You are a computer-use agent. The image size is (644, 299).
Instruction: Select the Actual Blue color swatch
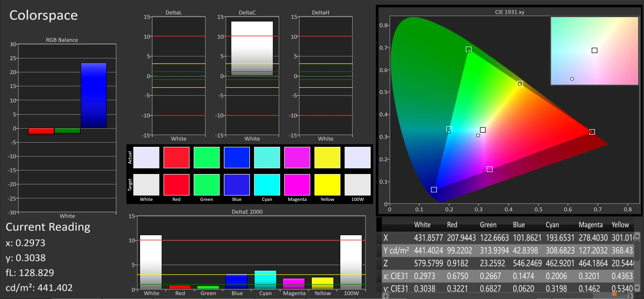coord(237,158)
